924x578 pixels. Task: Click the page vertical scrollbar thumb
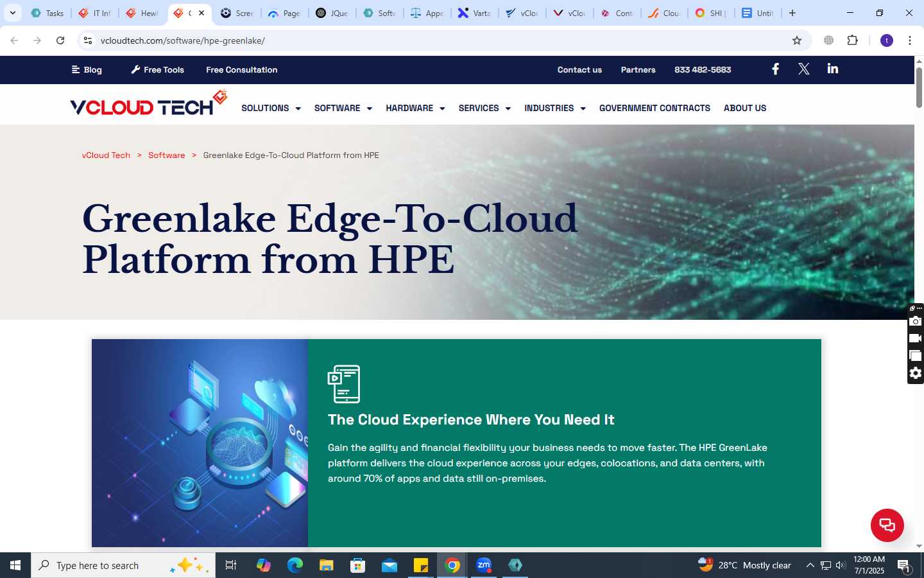[919, 87]
